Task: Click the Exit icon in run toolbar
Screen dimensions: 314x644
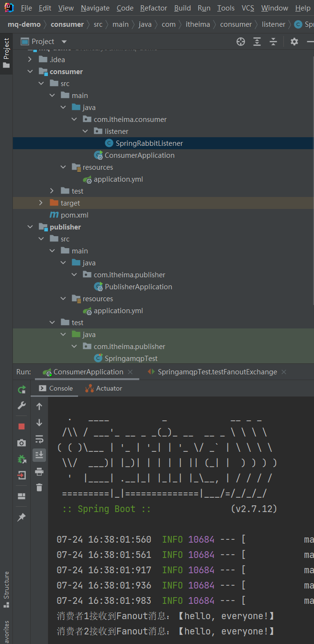Action: click(22, 475)
